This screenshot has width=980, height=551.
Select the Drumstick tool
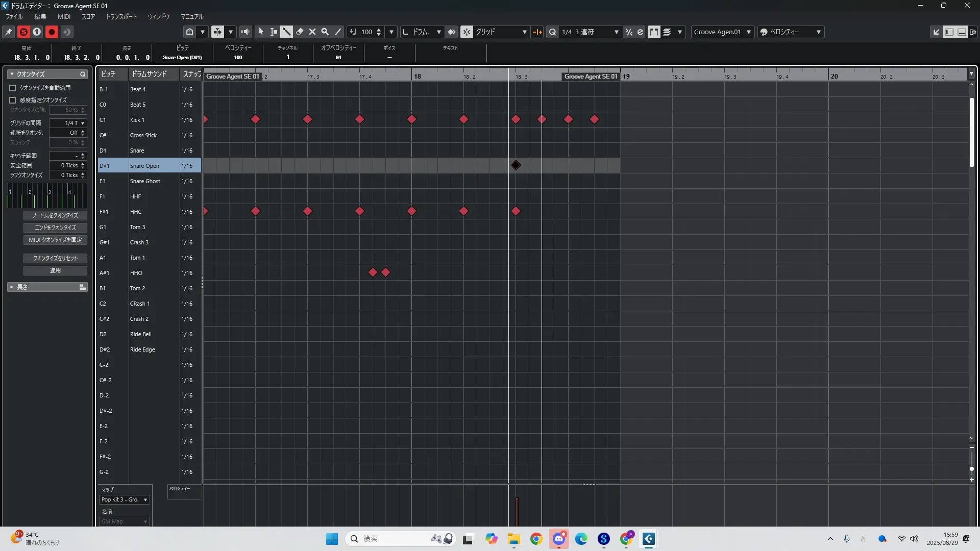(x=287, y=32)
